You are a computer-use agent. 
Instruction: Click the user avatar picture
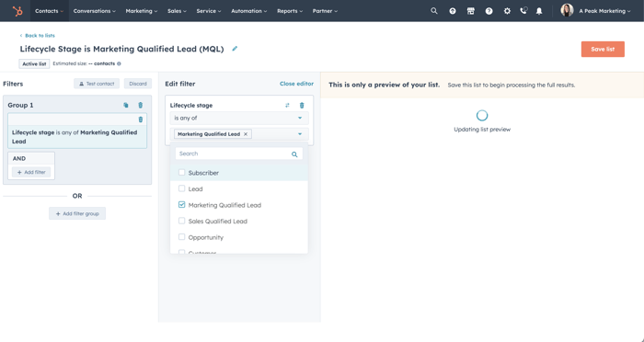tap(567, 11)
